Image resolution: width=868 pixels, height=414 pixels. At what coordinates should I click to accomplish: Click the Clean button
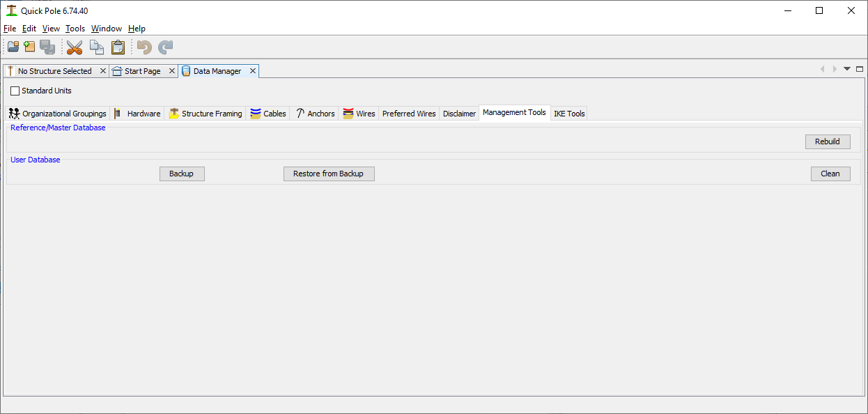pyautogui.click(x=830, y=174)
